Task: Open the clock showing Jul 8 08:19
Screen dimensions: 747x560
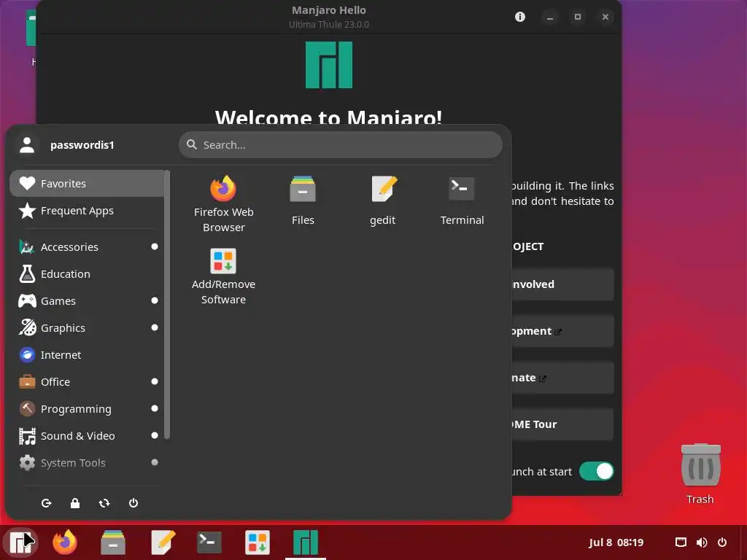Action: click(616, 542)
